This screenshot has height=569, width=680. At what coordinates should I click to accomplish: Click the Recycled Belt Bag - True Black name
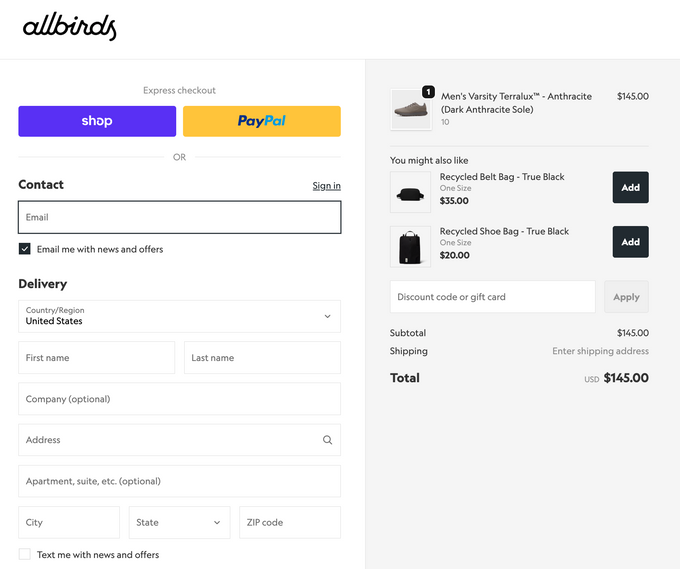(x=502, y=177)
